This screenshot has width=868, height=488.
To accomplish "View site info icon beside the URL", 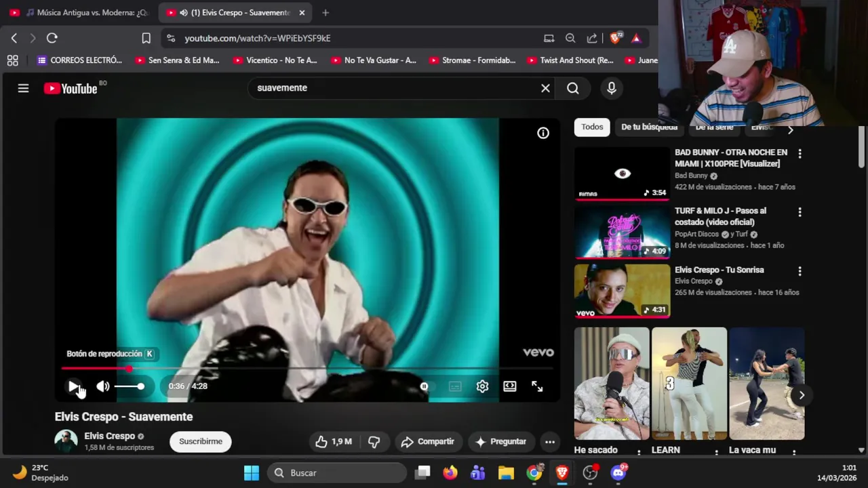I will coord(171,39).
